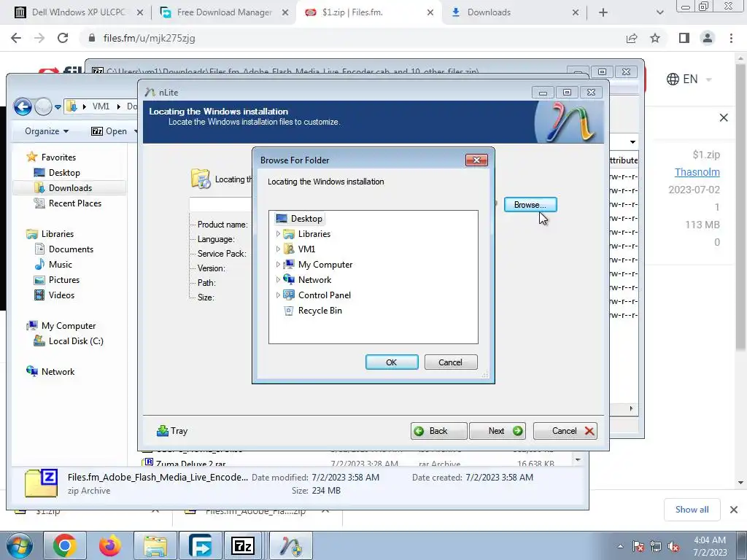Open Chrome three-dot menu

731,38
